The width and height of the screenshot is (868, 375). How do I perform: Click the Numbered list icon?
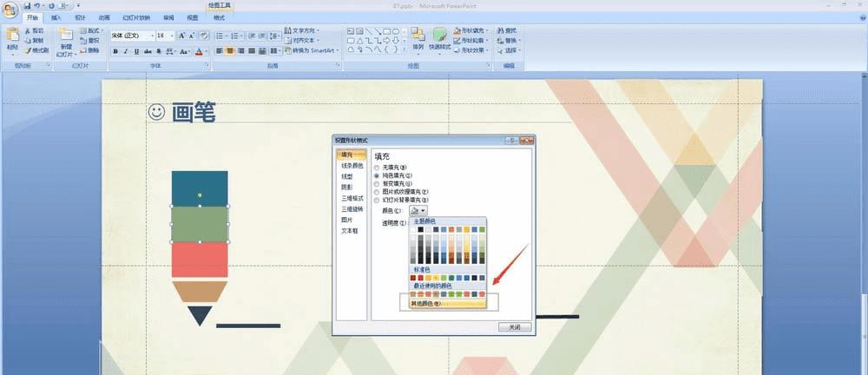click(x=234, y=36)
